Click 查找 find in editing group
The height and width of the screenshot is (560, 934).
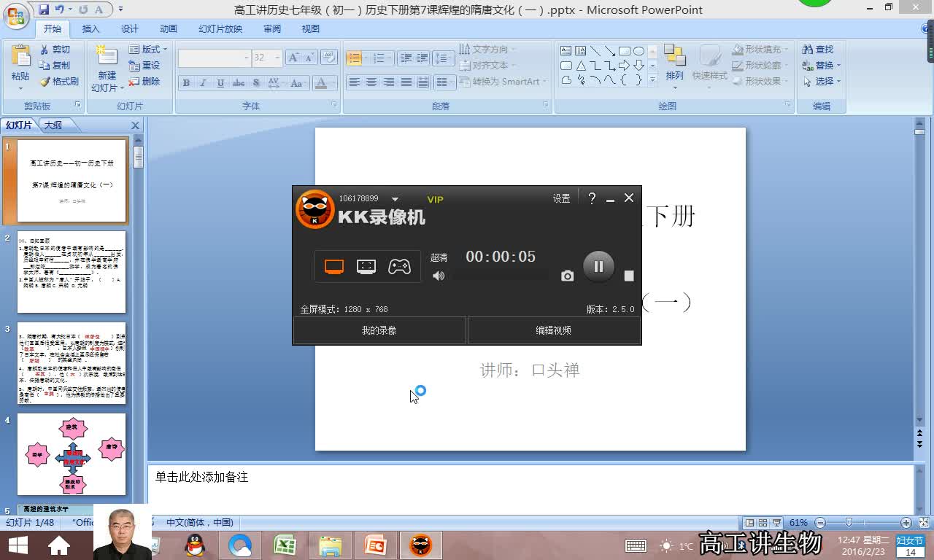tap(818, 49)
